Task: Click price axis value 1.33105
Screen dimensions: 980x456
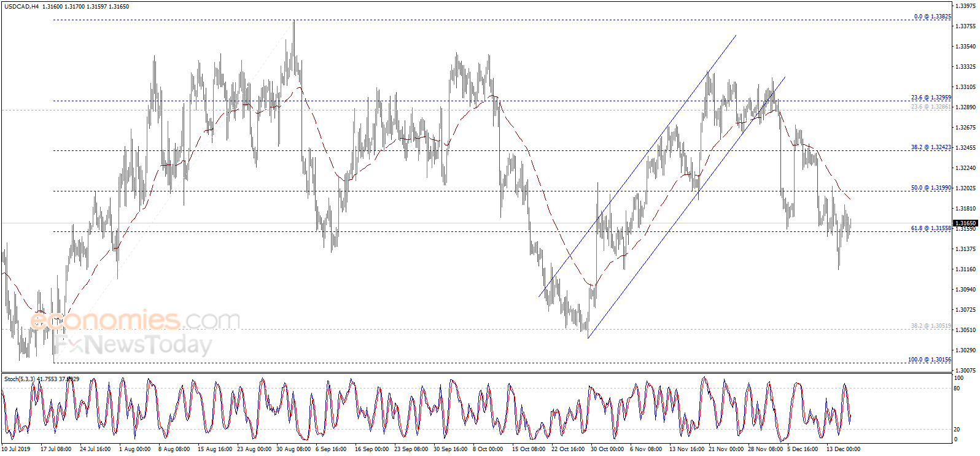Action: coord(965,87)
